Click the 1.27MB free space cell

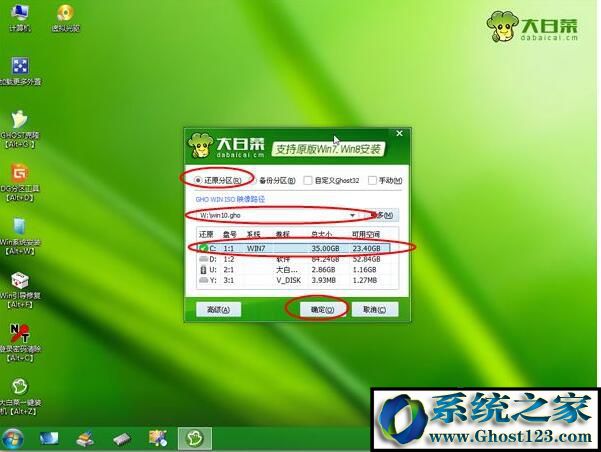(365, 280)
